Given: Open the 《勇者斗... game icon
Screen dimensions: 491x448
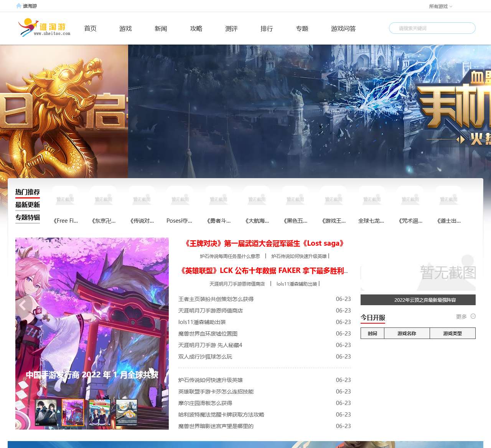Looking at the screenshot, I should (x=219, y=199).
